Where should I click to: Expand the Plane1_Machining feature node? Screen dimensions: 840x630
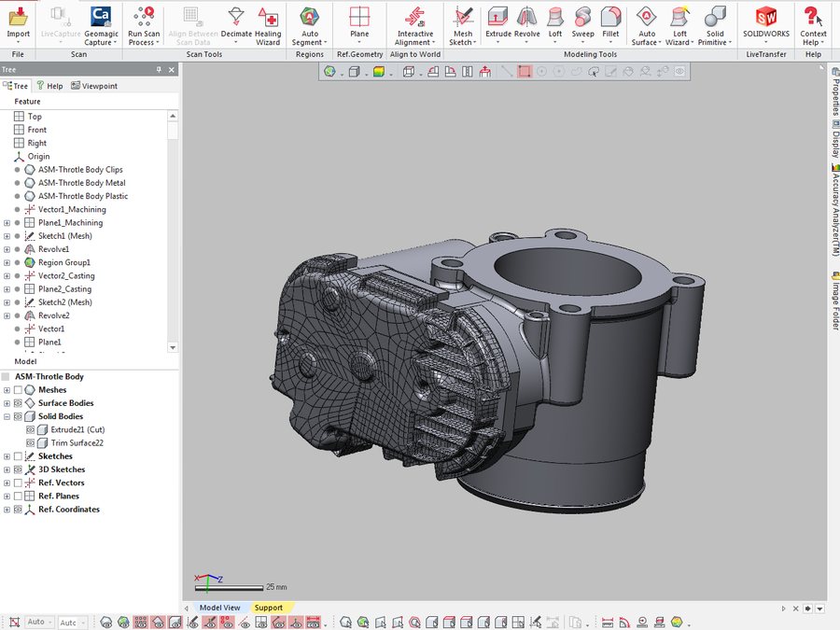click(x=7, y=223)
